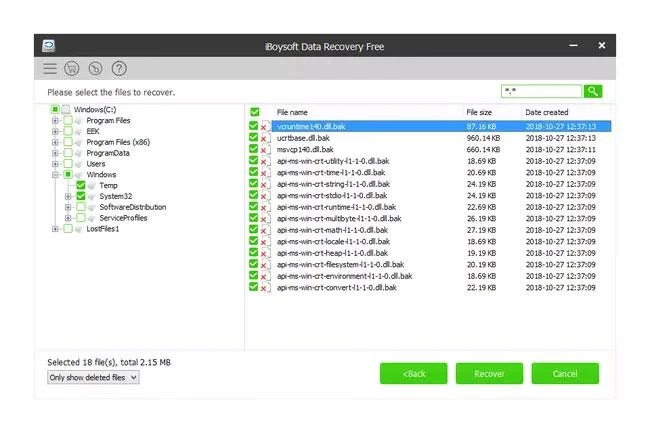650x433 pixels.
Task: Uncheck the System32 folder checkbox
Action: (x=81, y=196)
